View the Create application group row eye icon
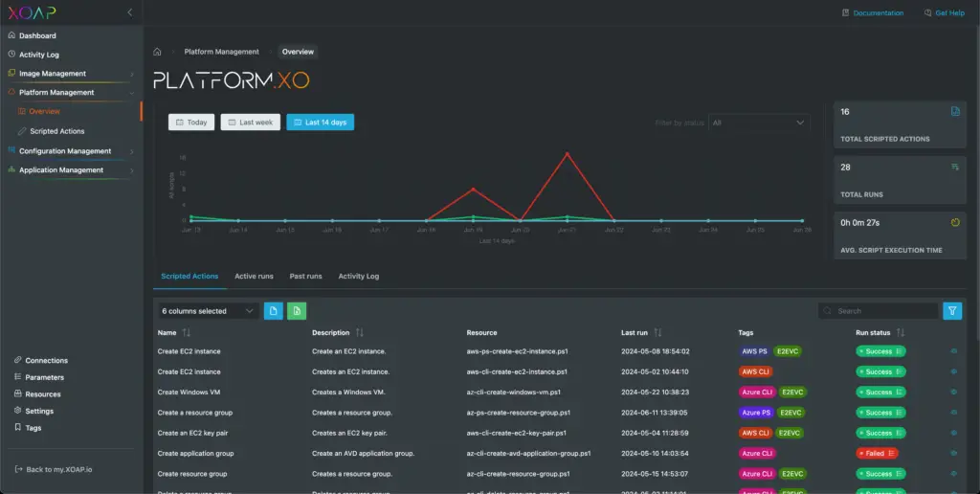The width and height of the screenshot is (980, 494). click(x=954, y=454)
